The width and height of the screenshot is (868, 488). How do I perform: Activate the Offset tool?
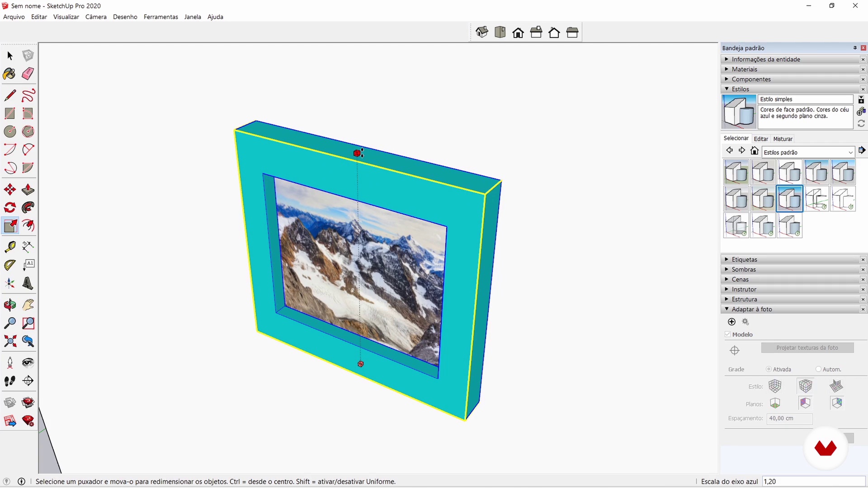[x=28, y=225]
